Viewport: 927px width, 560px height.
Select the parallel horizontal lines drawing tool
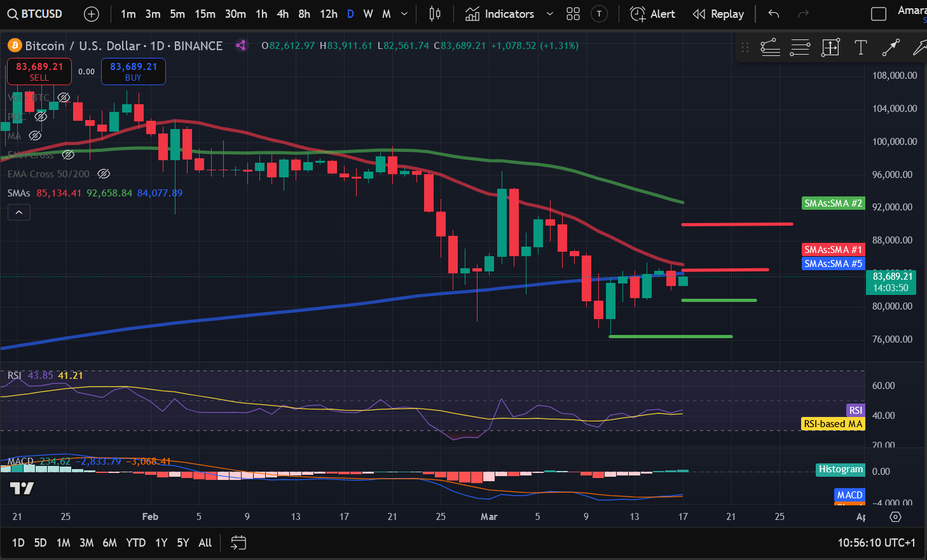[800, 47]
